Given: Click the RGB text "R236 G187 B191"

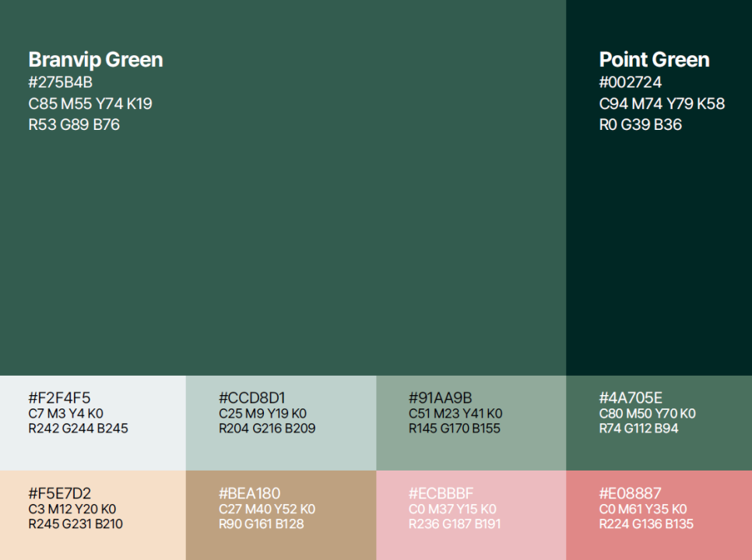Looking at the screenshot, I should 455,524.
